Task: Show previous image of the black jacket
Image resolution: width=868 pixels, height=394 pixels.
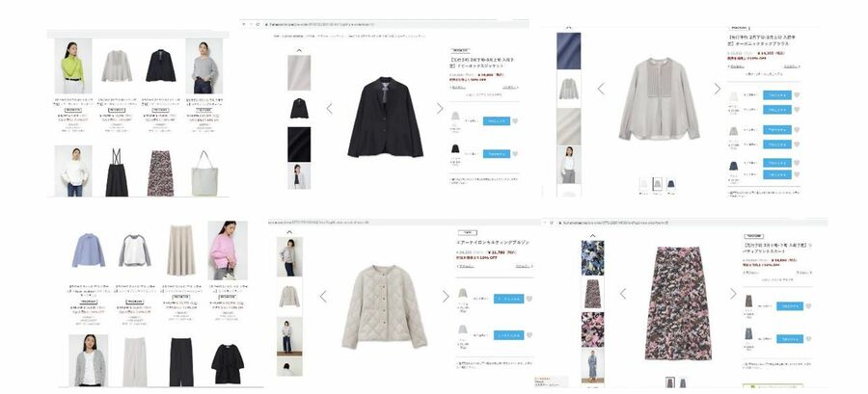Action: [x=330, y=108]
